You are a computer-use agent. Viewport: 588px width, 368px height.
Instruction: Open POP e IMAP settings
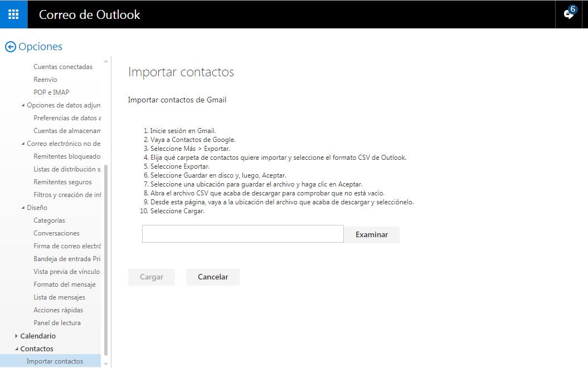click(x=53, y=92)
